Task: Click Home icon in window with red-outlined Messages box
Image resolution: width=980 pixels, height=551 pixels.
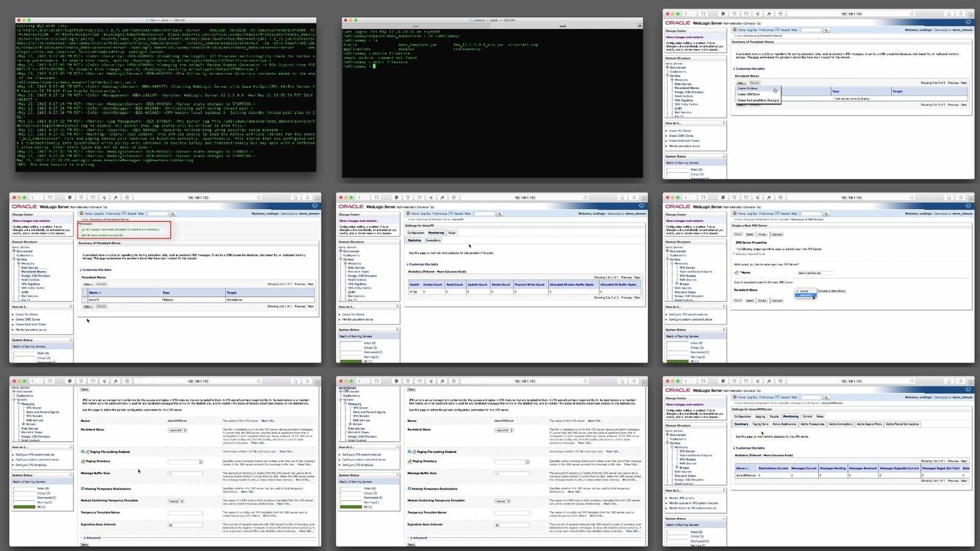Action: (x=83, y=214)
